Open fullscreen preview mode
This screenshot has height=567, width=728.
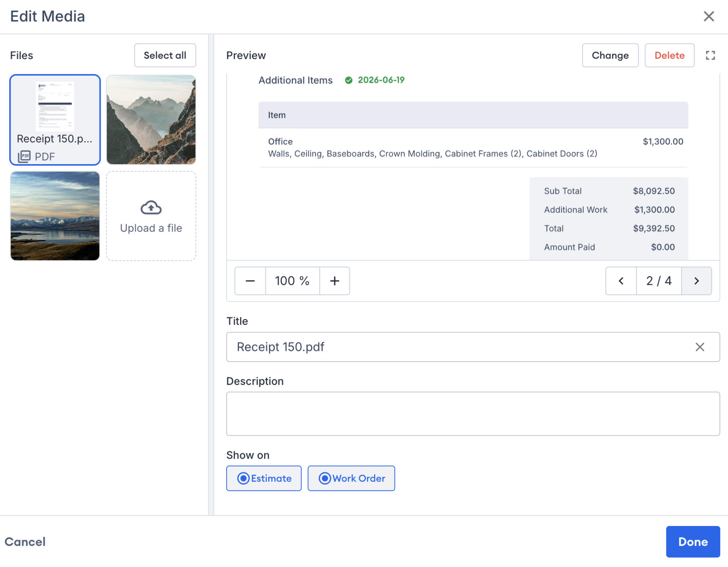coord(710,55)
